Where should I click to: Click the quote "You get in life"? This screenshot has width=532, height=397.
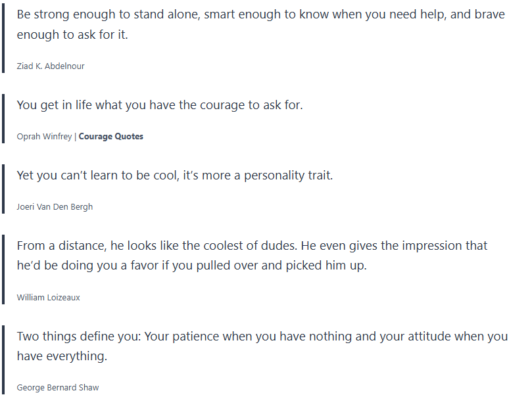pyautogui.click(x=160, y=105)
